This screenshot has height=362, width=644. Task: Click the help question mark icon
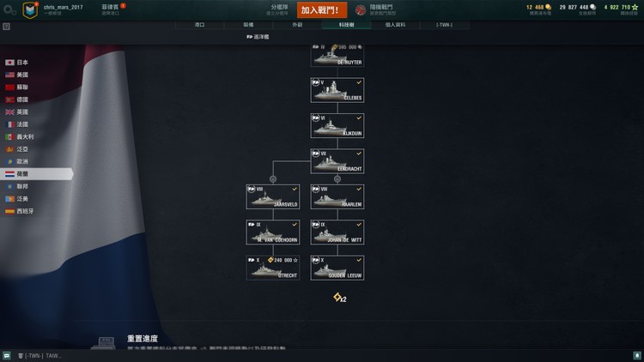pyautogui.click(x=6, y=27)
